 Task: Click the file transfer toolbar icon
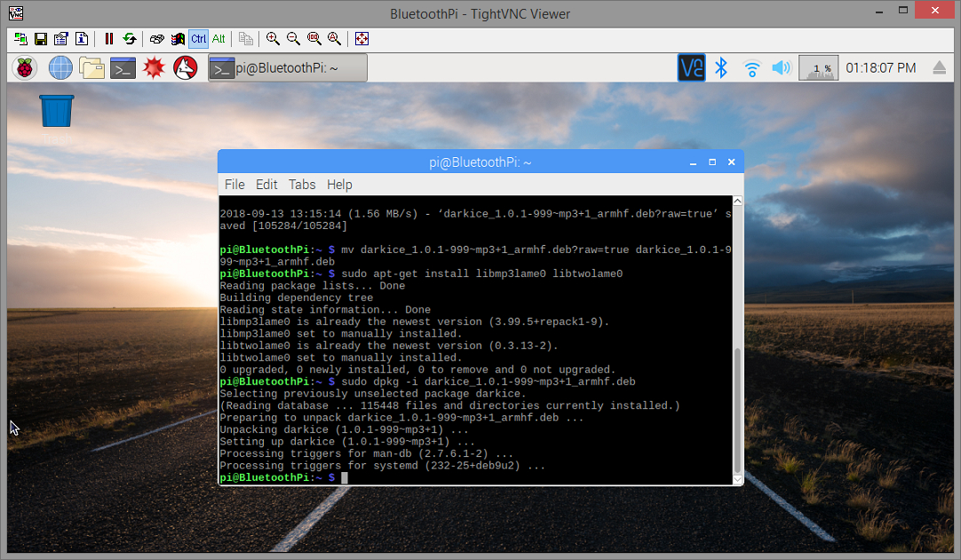point(246,38)
